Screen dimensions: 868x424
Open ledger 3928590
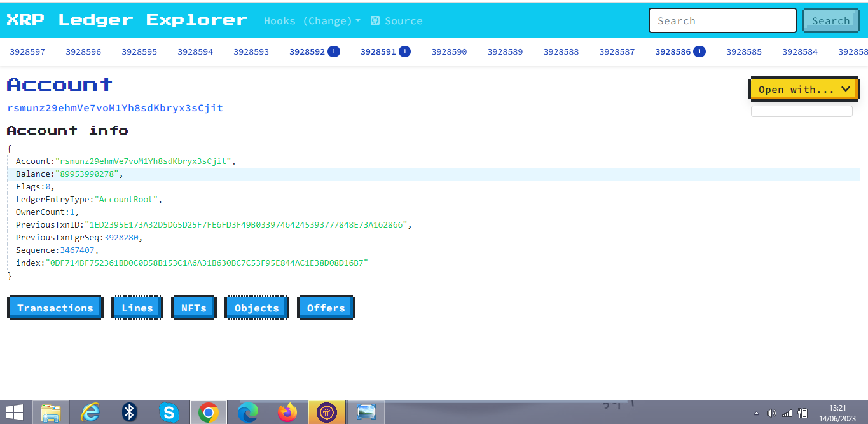[449, 51]
